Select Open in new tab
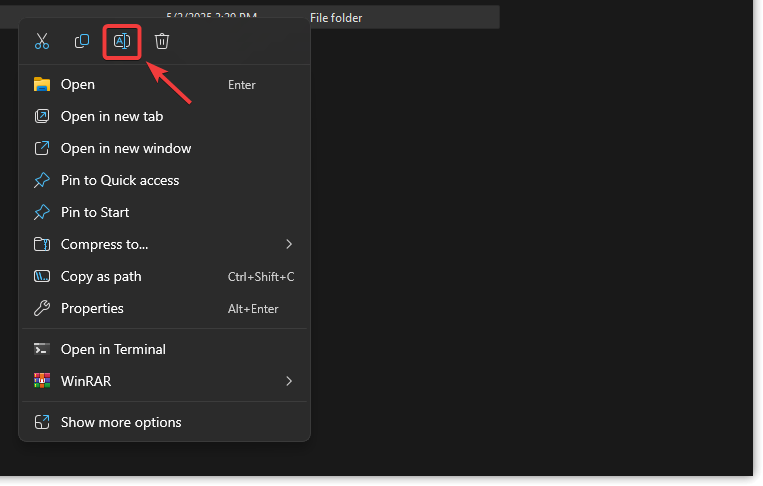This screenshot has width=763, height=486. pyautogui.click(x=111, y=117)
